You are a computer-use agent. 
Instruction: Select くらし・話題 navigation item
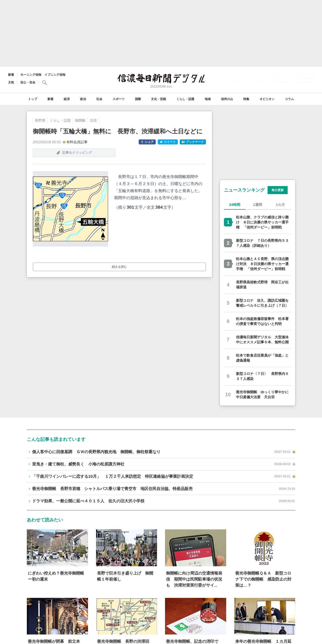(x=185, y=99)
